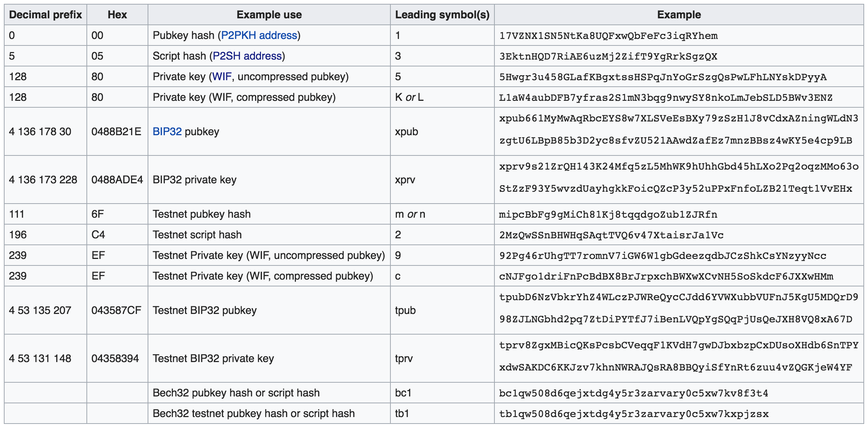Click the Example use column header
The height and width of the screenshot is (427, 868).
tap(269, 15)
